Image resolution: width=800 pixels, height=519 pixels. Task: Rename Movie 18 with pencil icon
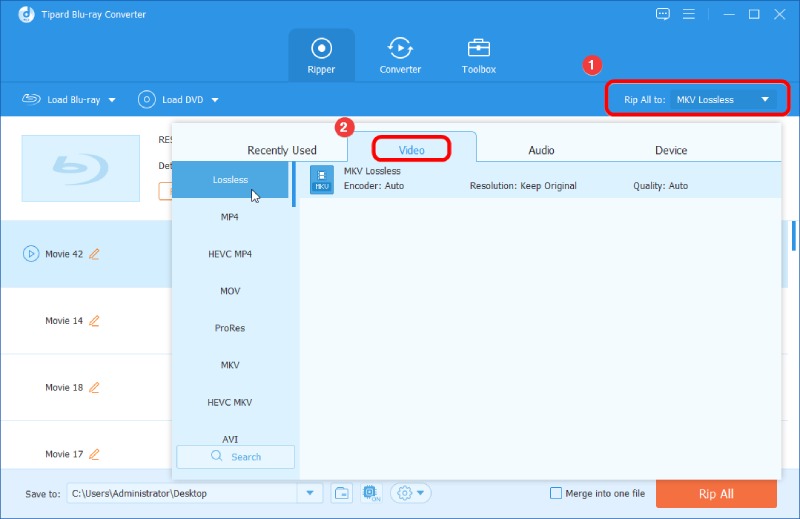[94, 387]
